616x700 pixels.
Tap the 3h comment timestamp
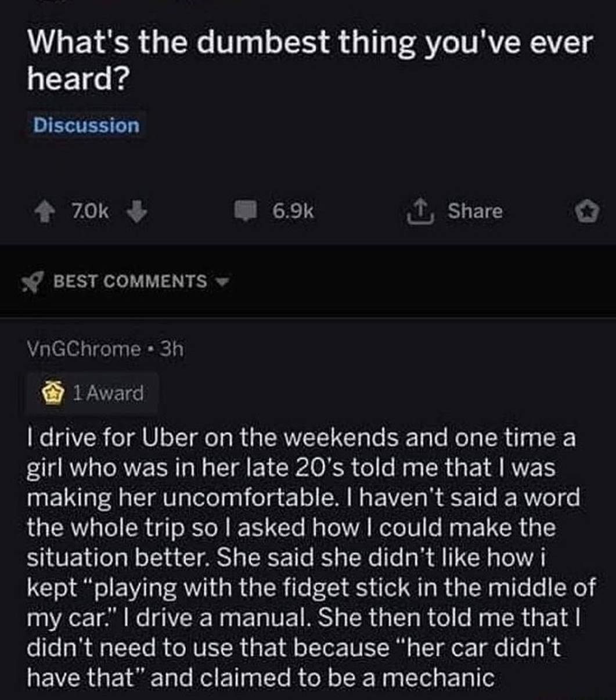click(171, 349)
